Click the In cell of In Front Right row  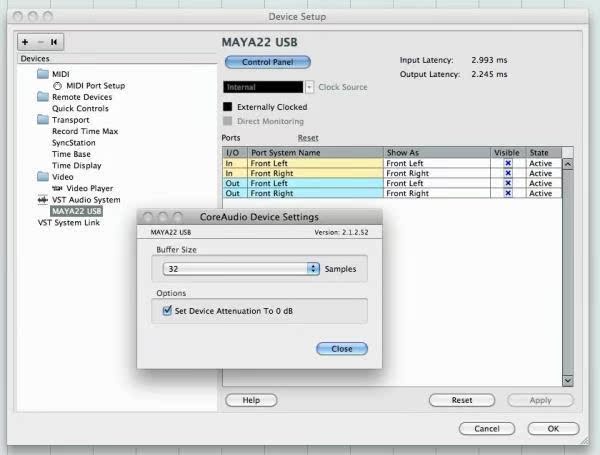click(x=235, y=173)
